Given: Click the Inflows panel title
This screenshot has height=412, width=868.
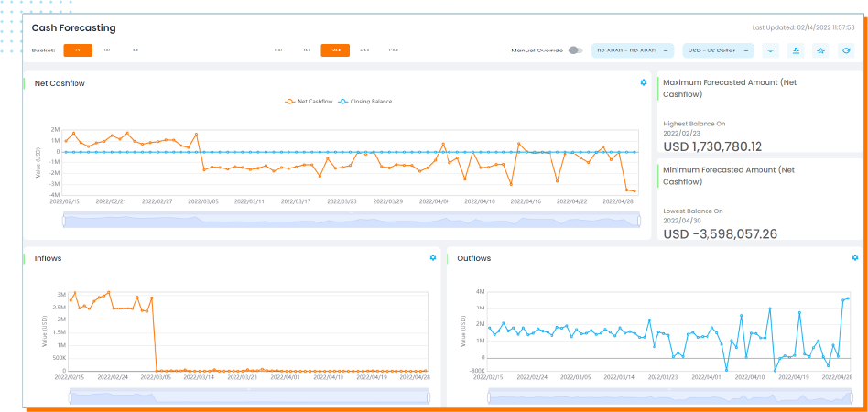Looking at the screenshot, I should [48, 258].
